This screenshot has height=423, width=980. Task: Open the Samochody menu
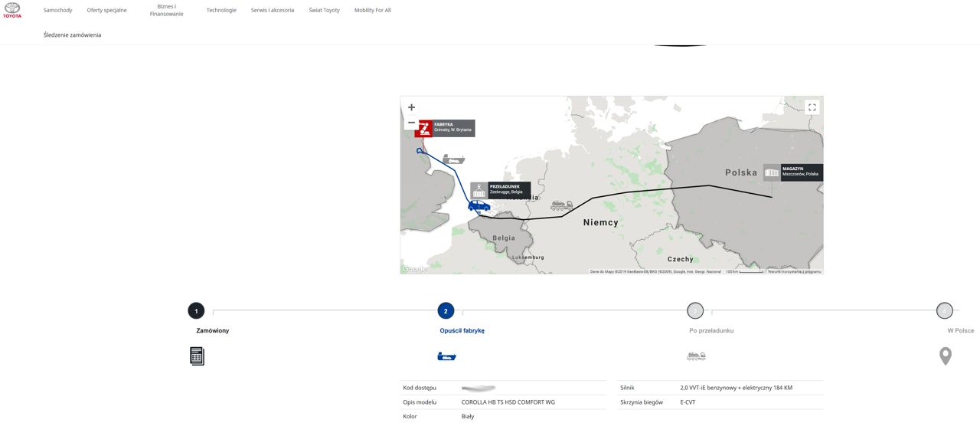coord(57,10)
